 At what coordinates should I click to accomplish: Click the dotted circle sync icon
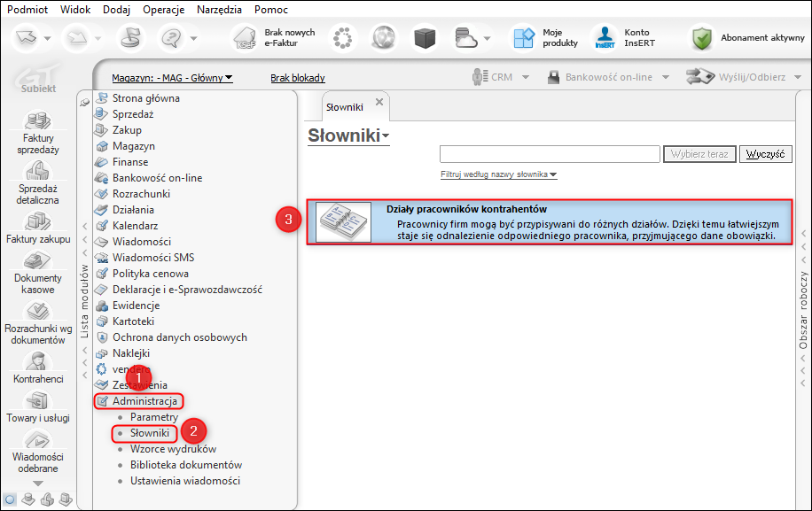[x=342, y=38]
